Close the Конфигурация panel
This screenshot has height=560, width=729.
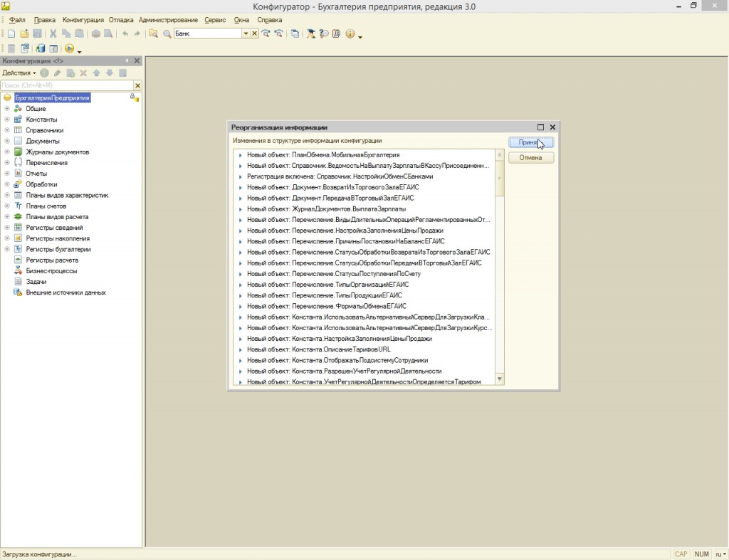pos(137,61)
